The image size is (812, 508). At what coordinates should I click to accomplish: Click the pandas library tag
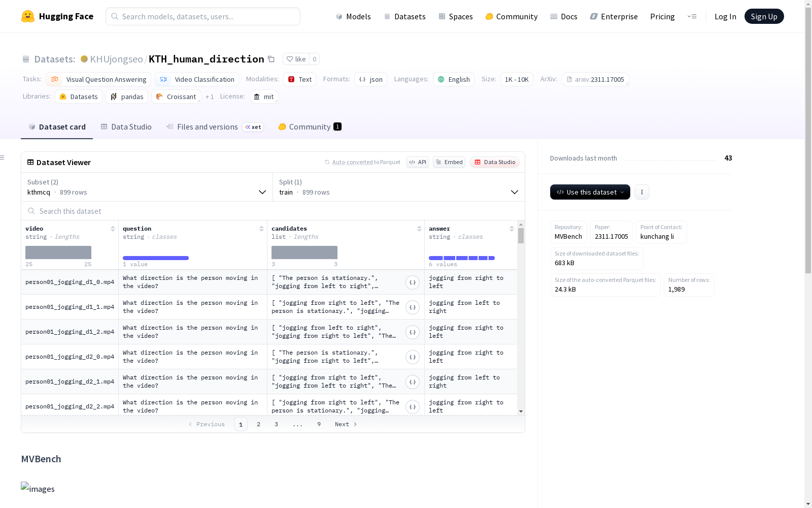pyautogui.click(x=127, y=97)
